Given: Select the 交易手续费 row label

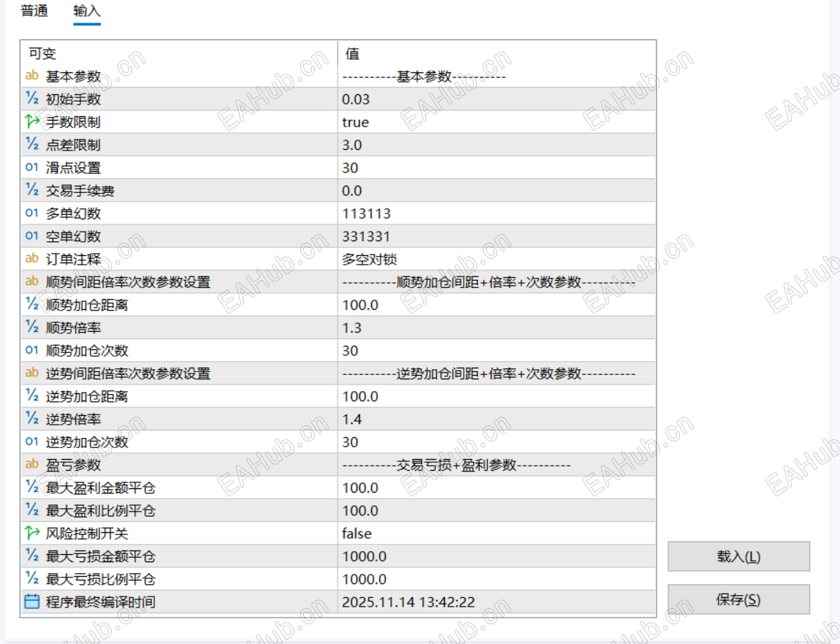Looking at the screenshot, I should coord(80,190).
